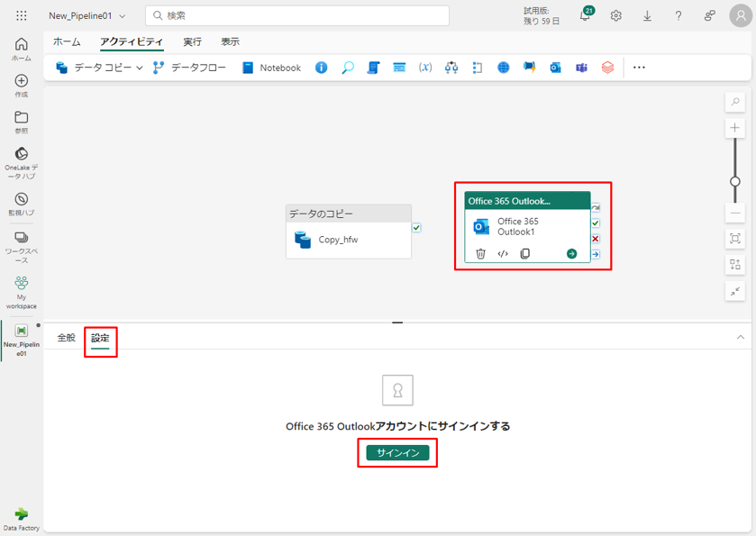The image size is (756, 536).
Task: Open the New_Pipeline01 name dropdown
Action: [x=123, y=16]
